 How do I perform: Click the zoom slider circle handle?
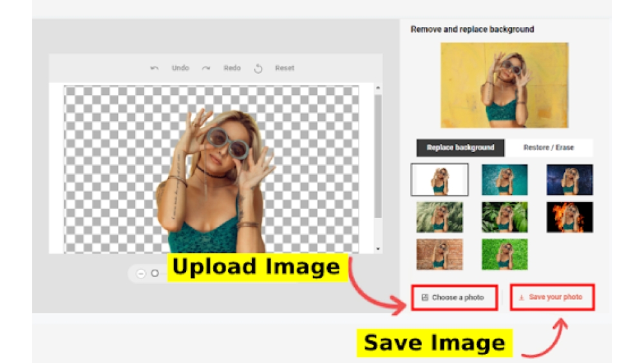pos(155,273)
